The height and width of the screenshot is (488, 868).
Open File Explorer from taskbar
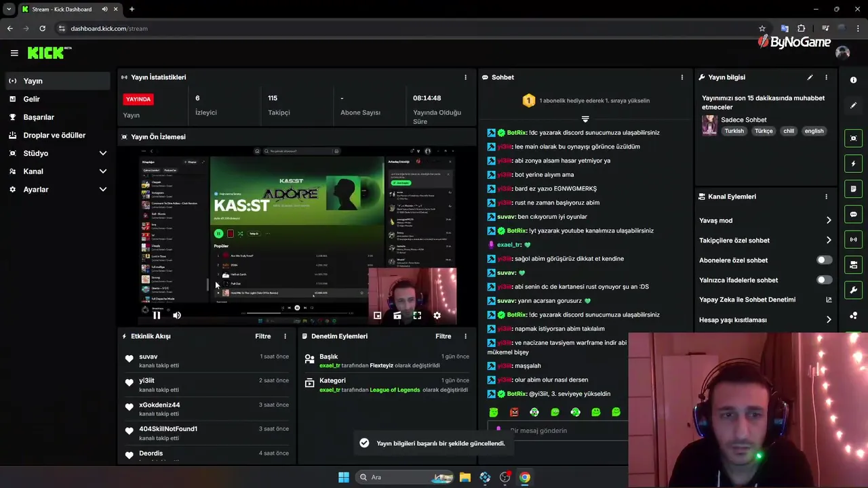(x=465, y=477)
